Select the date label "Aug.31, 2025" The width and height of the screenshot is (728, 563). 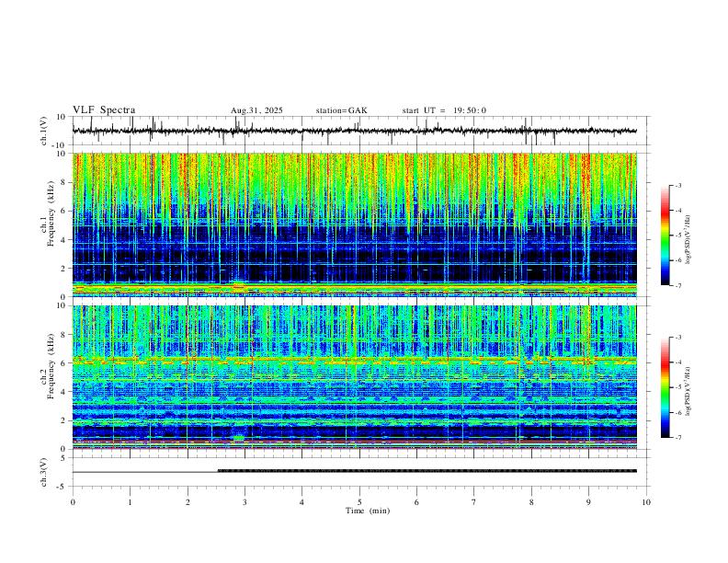pos(256,110)
